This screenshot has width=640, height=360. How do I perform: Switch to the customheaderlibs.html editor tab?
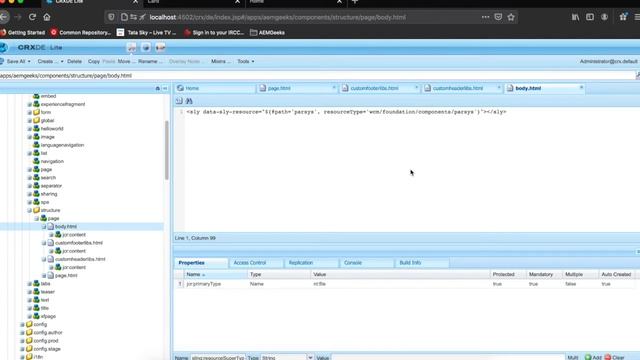click(x=462, y=88)
